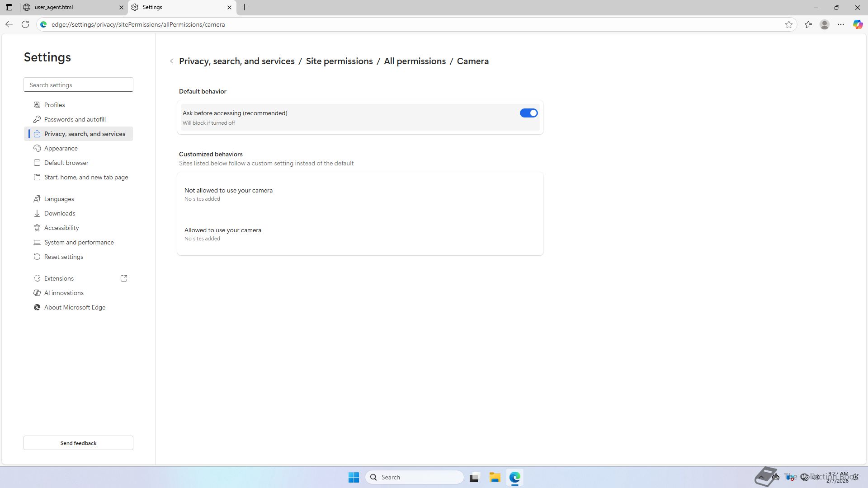Open the tab actions menu icon
This screenshot has height=488, width=868.
[x=9, y=7]
